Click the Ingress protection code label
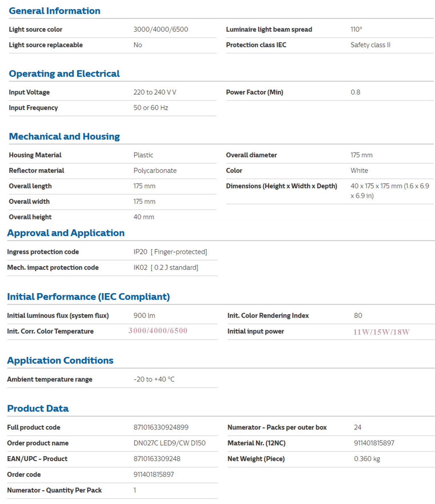The width and height of the screenshot is (435, 504). point(43,252)
